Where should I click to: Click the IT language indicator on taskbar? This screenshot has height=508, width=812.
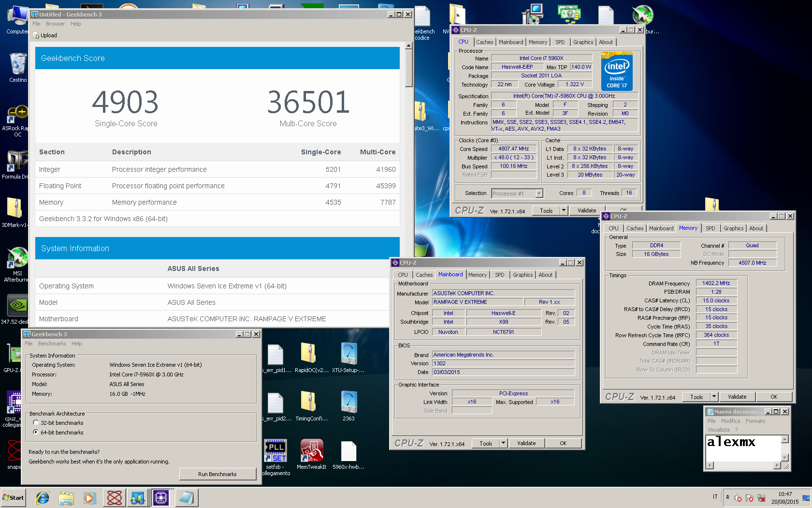pyautogui.click(x=715, y=497)
